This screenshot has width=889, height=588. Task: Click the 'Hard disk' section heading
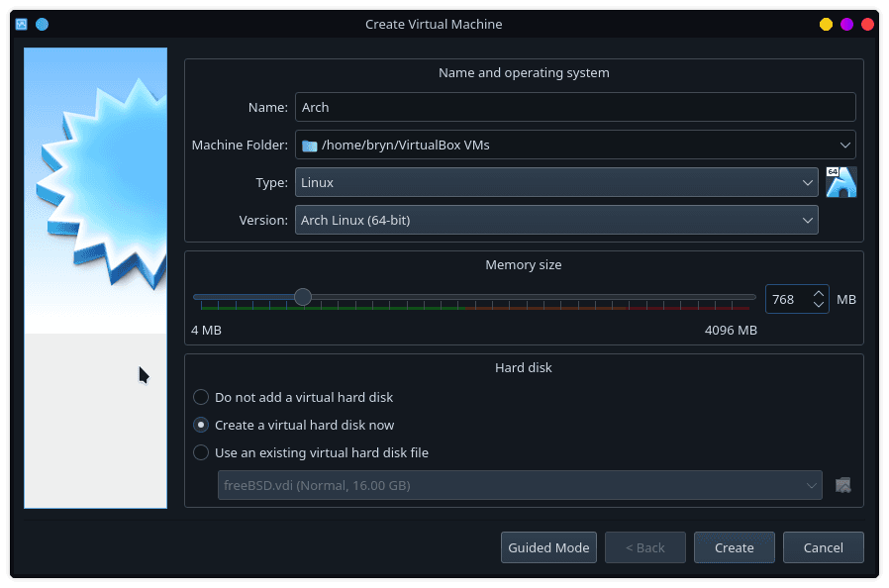[524, 368]
